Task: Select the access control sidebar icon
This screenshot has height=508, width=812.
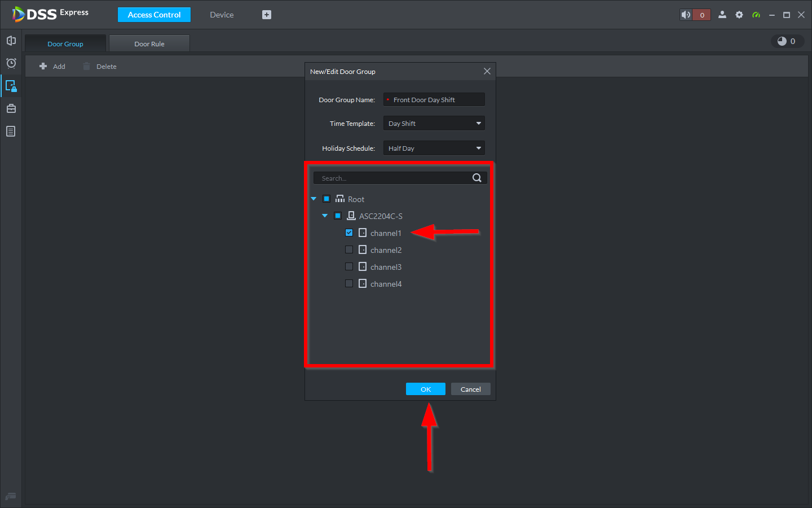Action: point(11,86)
